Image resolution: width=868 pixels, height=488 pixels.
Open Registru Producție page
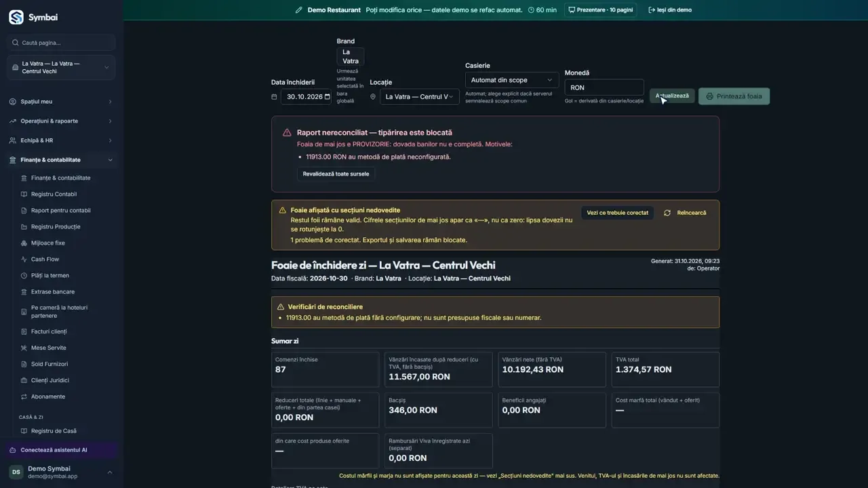click(x=66, y=227)
